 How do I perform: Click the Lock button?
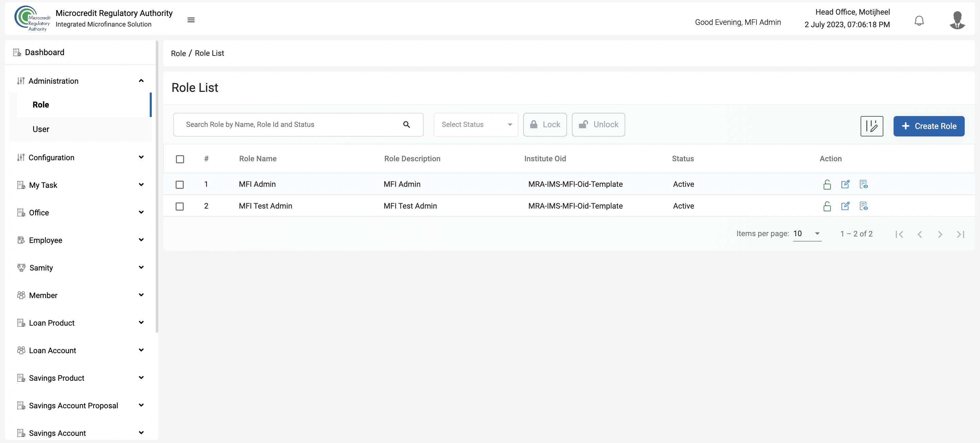tap(545, 124)
